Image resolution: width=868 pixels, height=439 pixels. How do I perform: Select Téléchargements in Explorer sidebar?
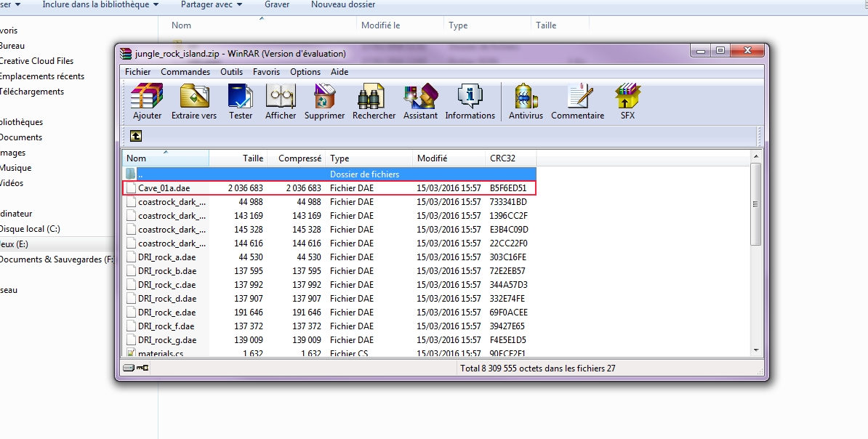pyautogui.click(x=32, y=92)
